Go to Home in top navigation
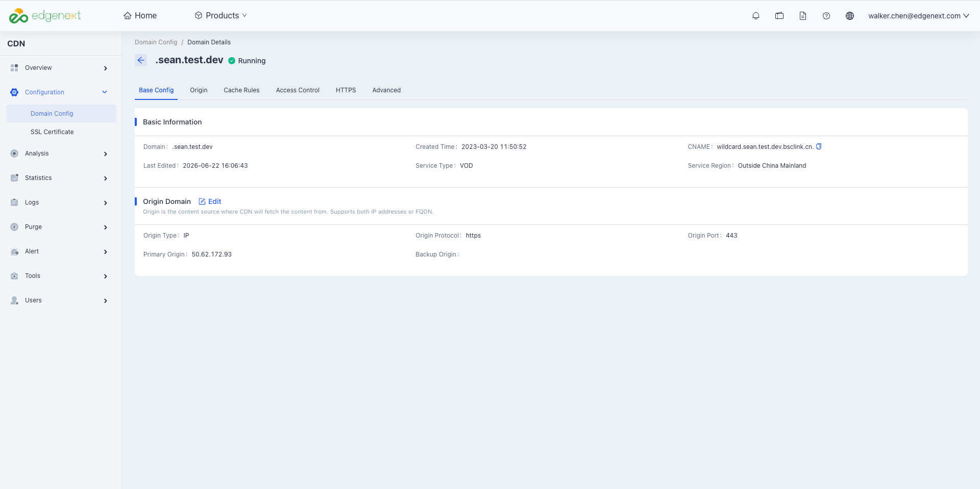980x489 pixels. 140,16
